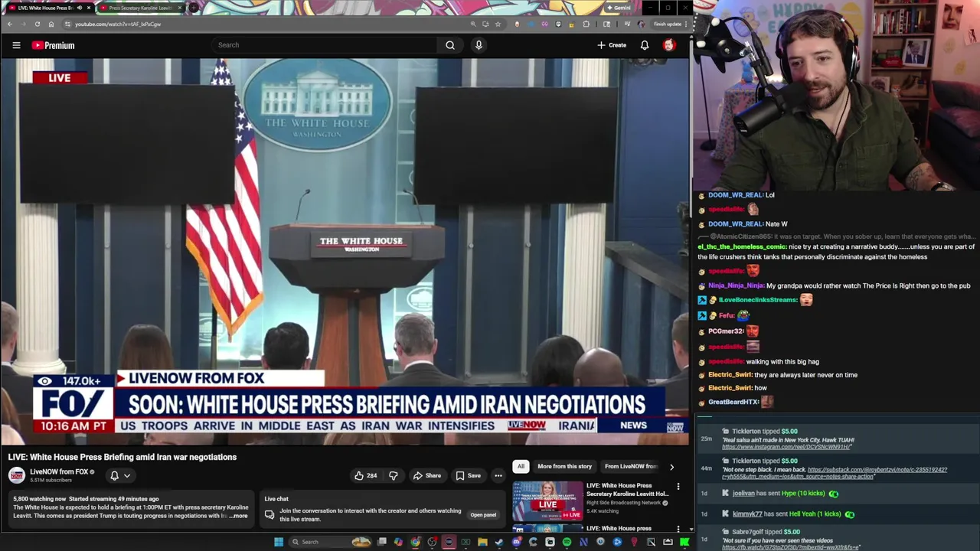Click the LiveNOW from FOX channel avatar
Image resolution: width=980 pixels, height=551 pixels.
coord(16,475)
